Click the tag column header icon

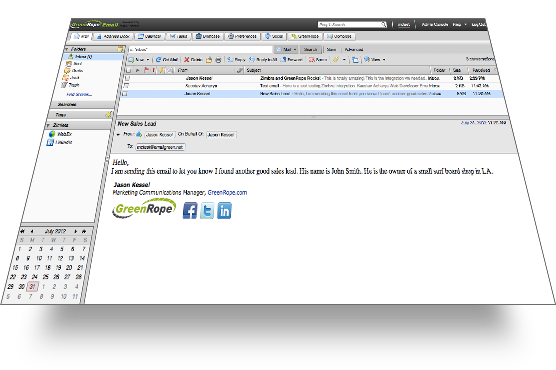click(161, 70)
